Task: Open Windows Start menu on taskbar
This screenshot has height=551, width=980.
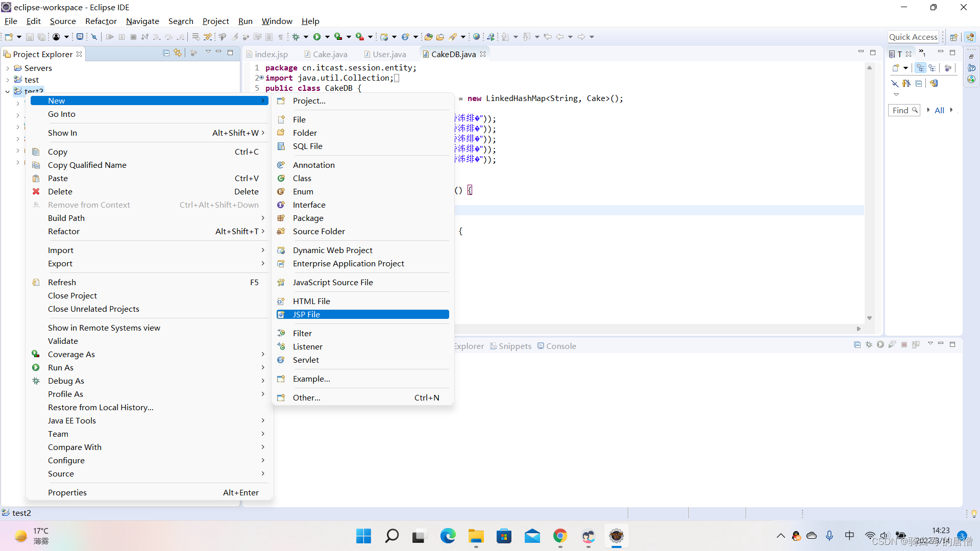Action: pos(363,536)
